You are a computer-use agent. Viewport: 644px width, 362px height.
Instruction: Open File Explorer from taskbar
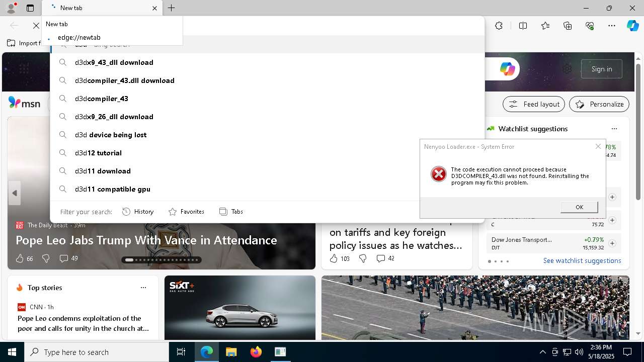(x=231, y=352)
